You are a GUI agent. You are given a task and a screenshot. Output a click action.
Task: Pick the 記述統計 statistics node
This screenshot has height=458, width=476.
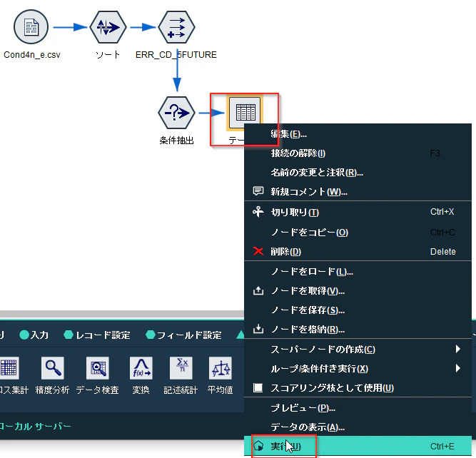click(x=181, y=368)
